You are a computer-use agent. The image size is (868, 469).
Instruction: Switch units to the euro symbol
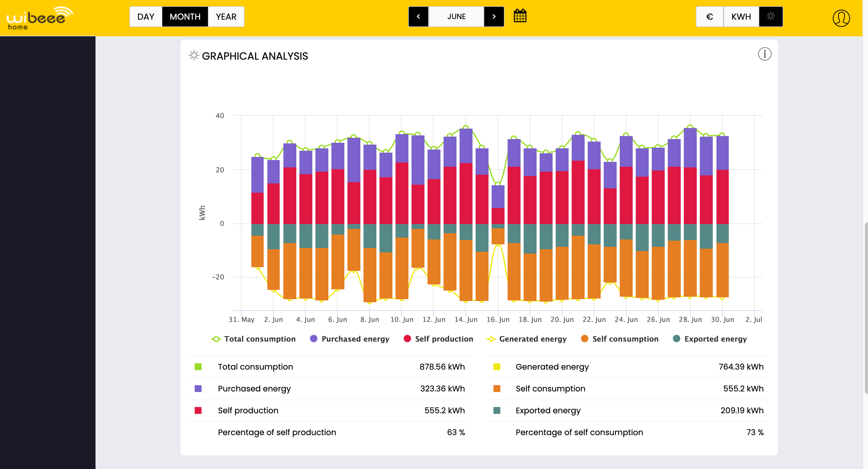(710, 17)
